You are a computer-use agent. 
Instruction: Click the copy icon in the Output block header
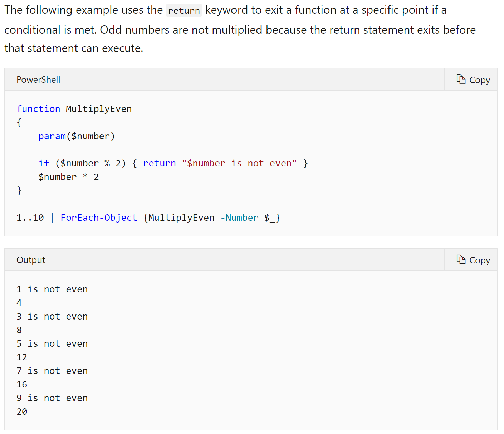(461, 260)
